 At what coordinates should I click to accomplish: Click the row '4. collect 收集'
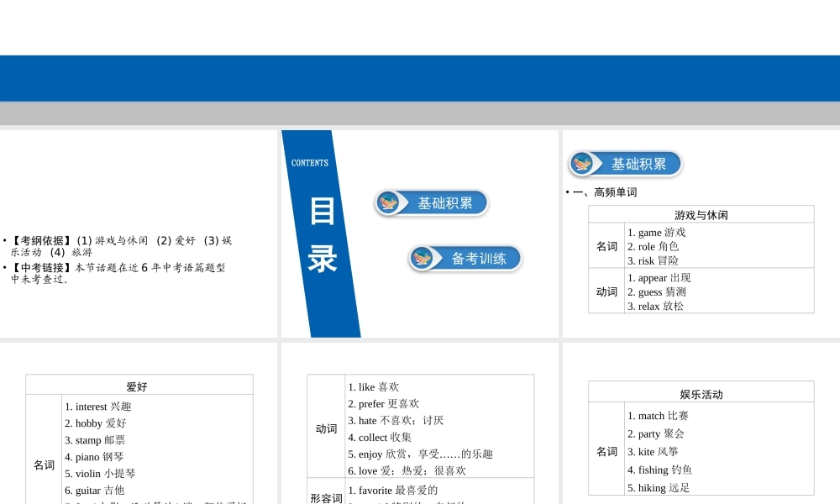(380, 437)
